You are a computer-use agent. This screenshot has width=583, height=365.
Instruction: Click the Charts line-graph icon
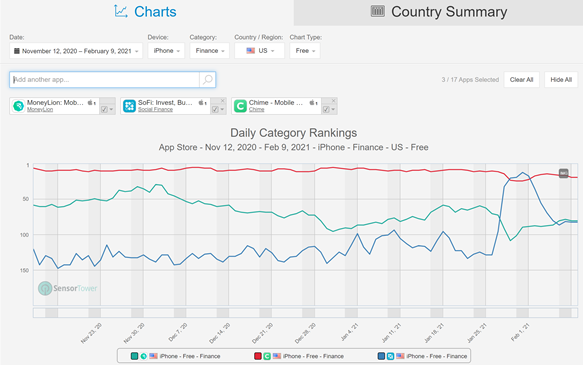point(121,11)
